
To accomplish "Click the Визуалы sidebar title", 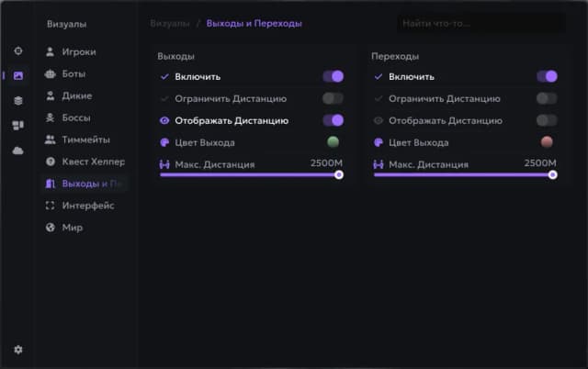I will (67, 24).
